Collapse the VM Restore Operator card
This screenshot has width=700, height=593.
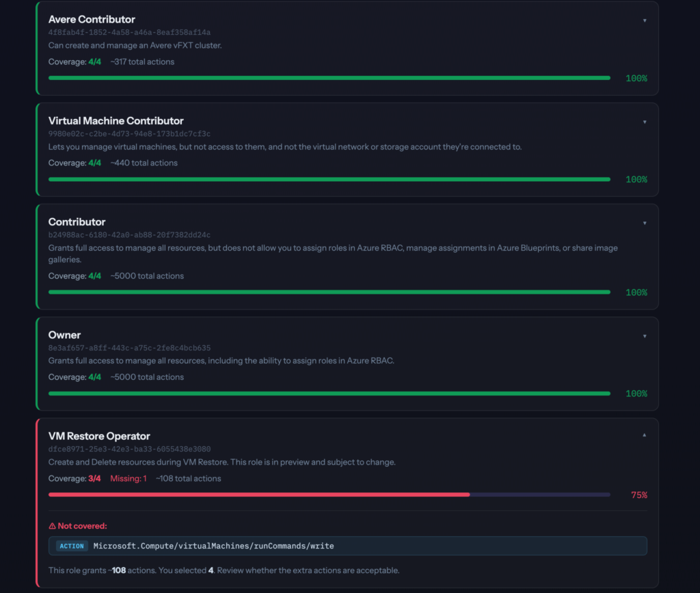(x=644, y=435)
